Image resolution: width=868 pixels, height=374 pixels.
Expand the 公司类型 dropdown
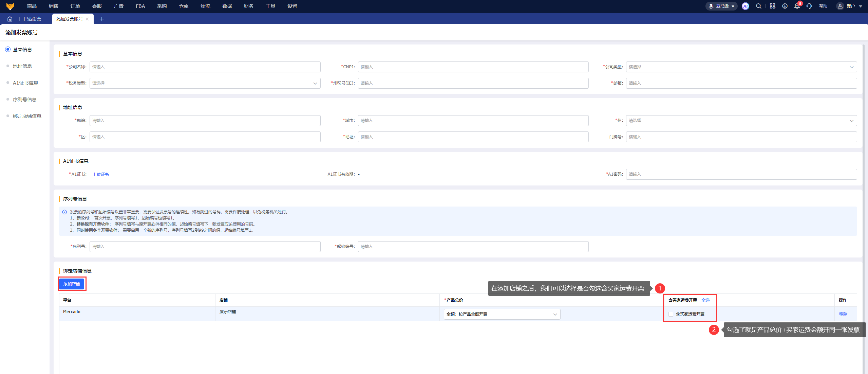(x=741, y=67)
